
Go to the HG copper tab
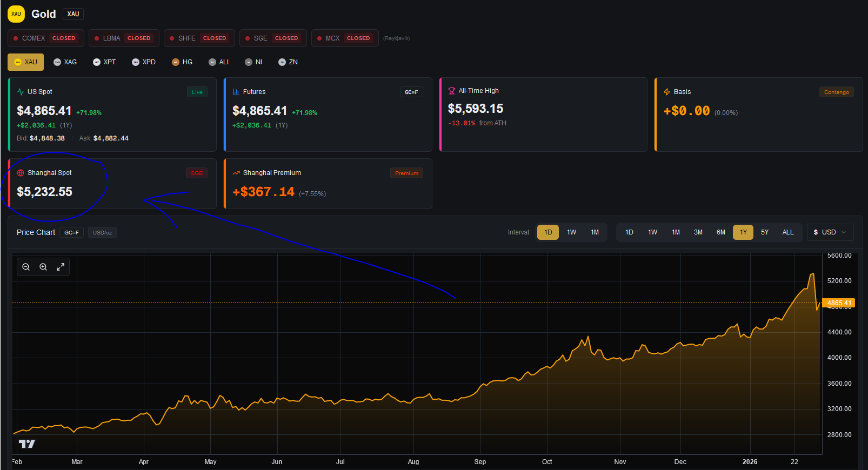click(x=182, y=62)
